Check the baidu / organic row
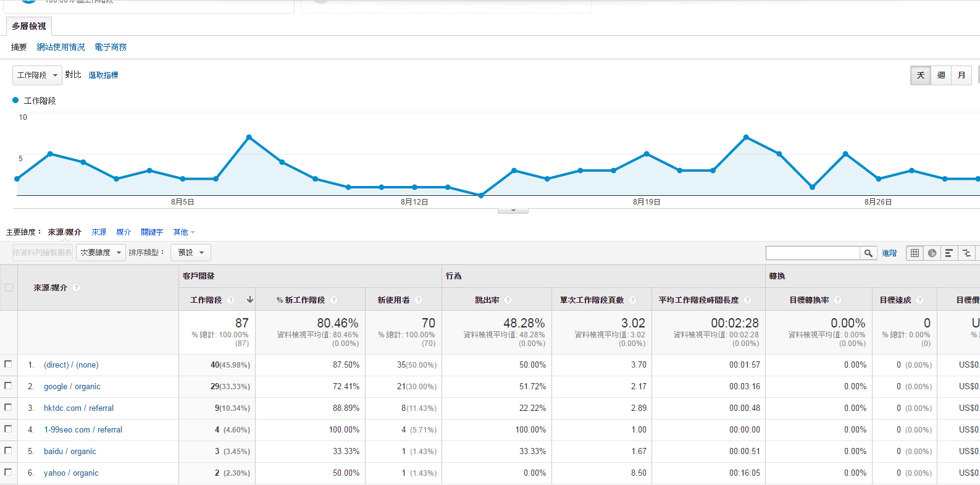 click(8, 450)
